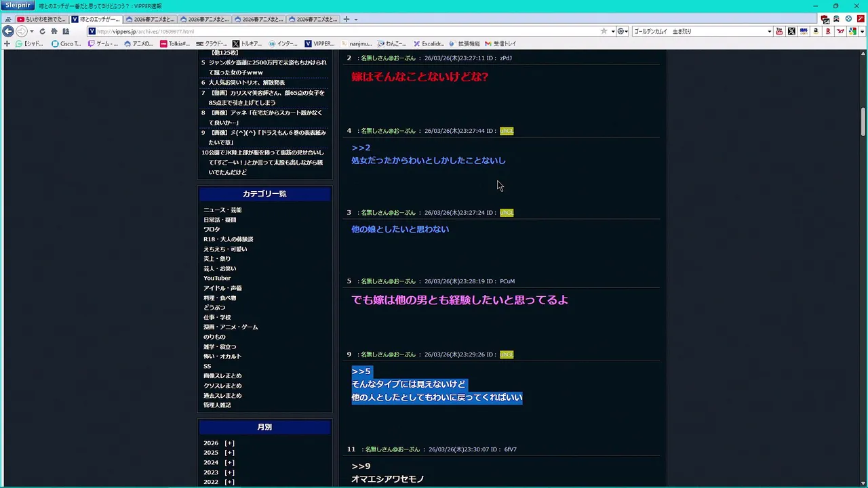Open a new tab with plus button

[346, 19]
